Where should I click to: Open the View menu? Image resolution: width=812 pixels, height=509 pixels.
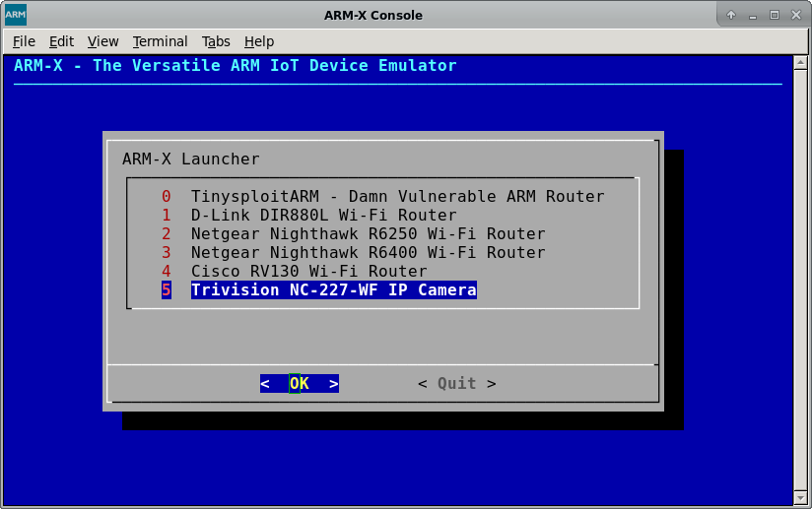point(102,41)
